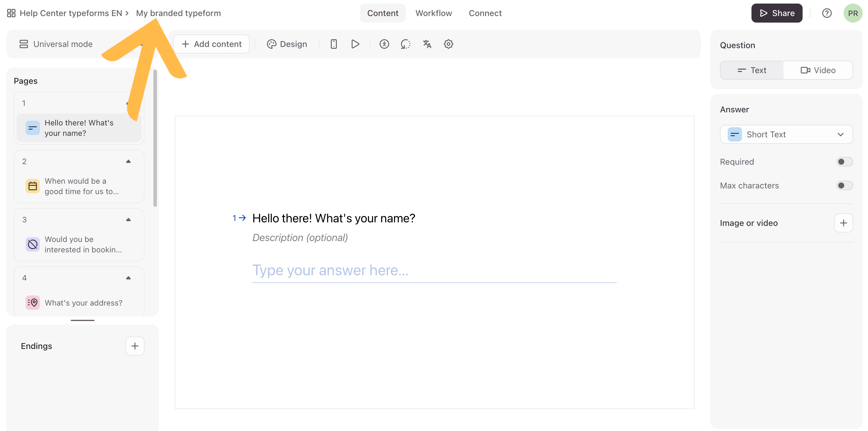The width and height of the screenshot is (868, 431).
Task: Enable the Required toggle
Action: tap(844, 162)
